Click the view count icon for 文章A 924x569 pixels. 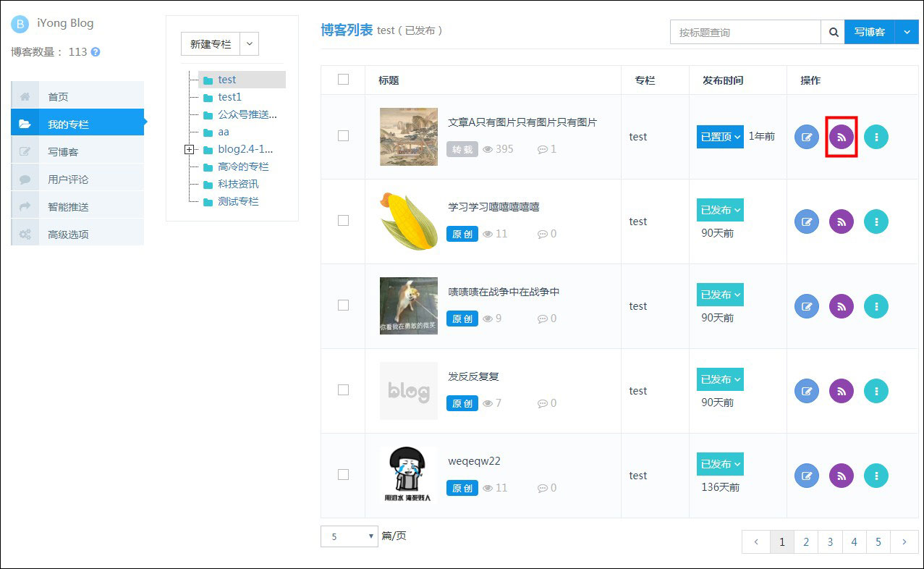pyautogui.click(x=488, y=149)
